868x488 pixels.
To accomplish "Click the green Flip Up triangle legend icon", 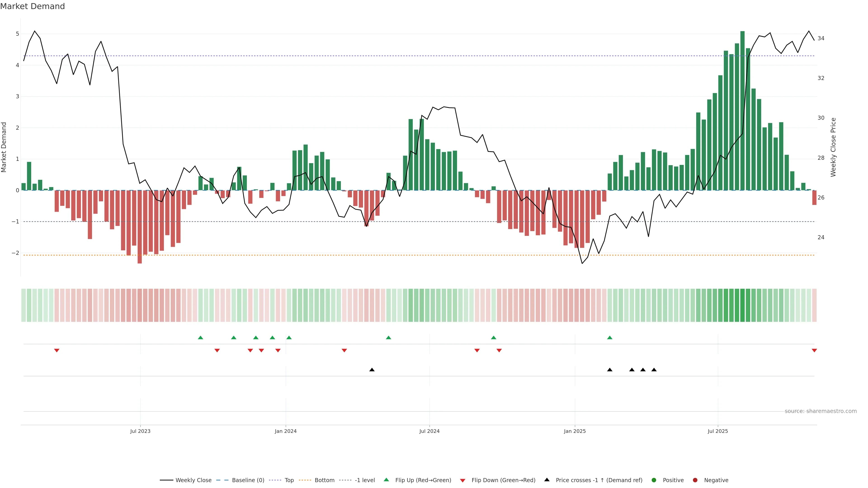I will click(x=386, y=480).
